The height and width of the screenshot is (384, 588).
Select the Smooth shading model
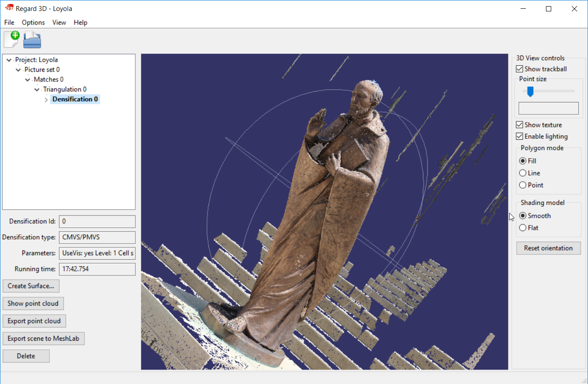click(x=522, y=216)
